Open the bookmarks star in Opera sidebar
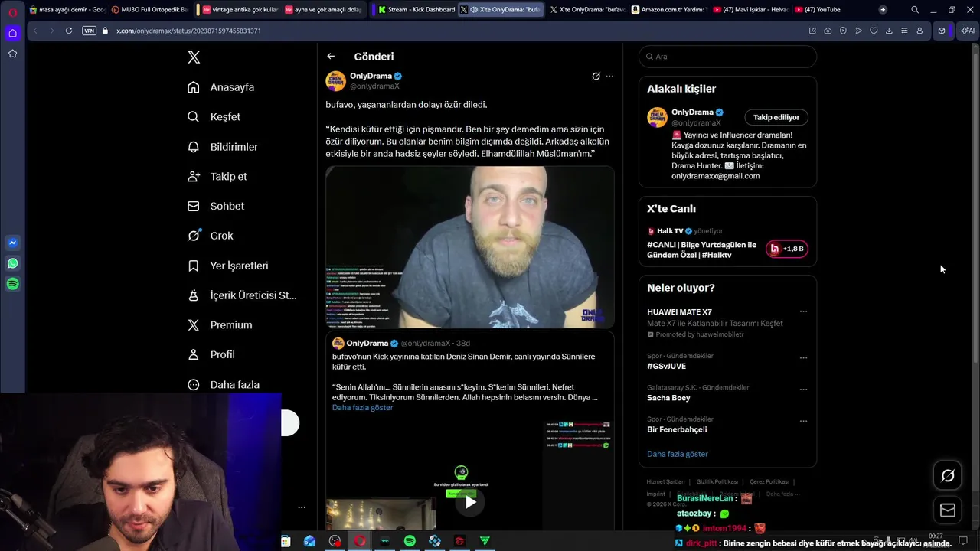This screenshot has width=980, height=551. click(12, 54)
